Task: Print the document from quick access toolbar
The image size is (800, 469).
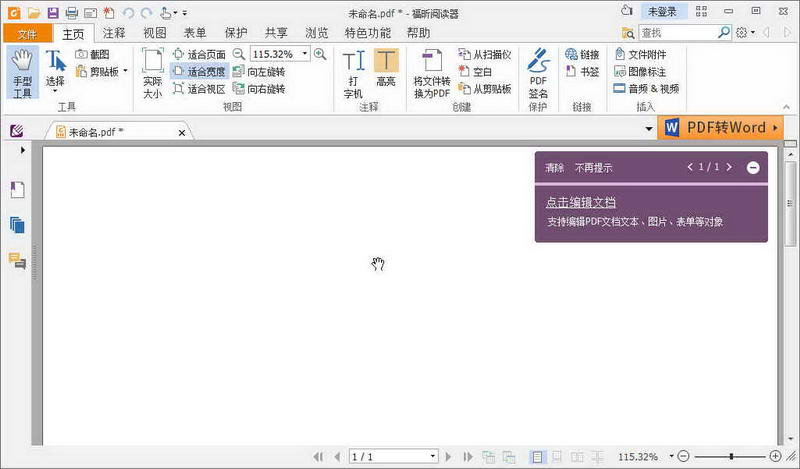Action: point(71,13)
